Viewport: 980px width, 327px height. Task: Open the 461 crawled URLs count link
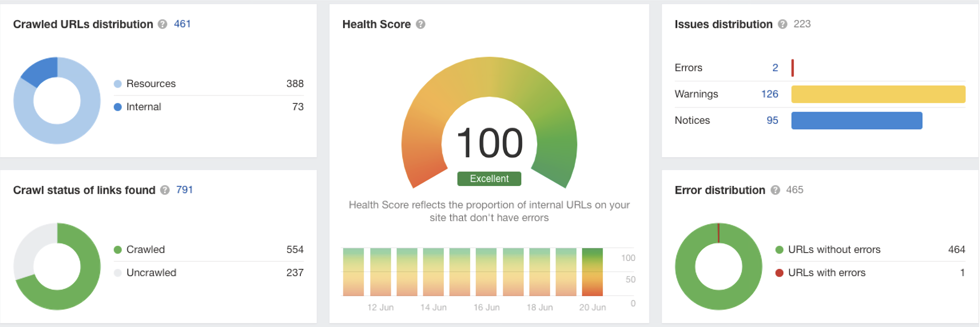[182, 24]
